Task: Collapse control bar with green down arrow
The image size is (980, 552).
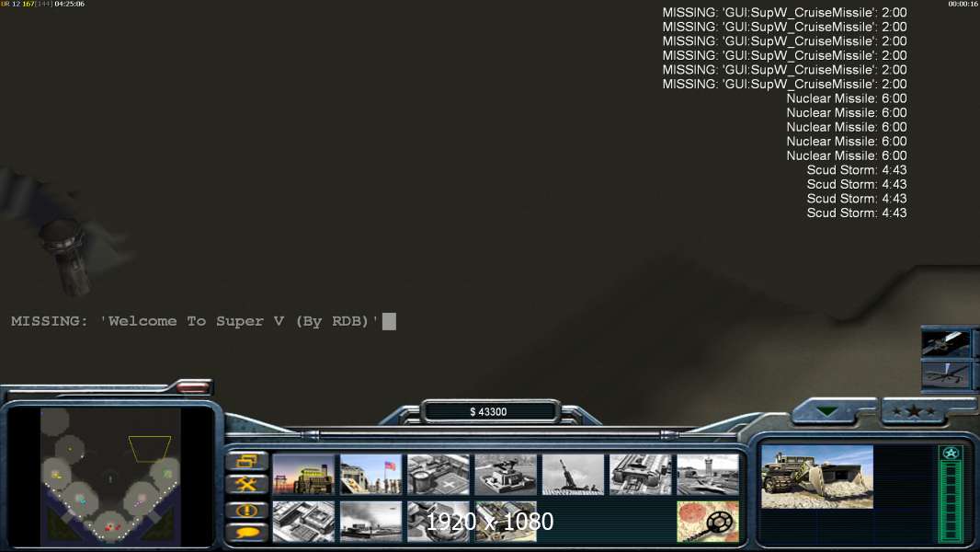Action: [x=826, y=411]
